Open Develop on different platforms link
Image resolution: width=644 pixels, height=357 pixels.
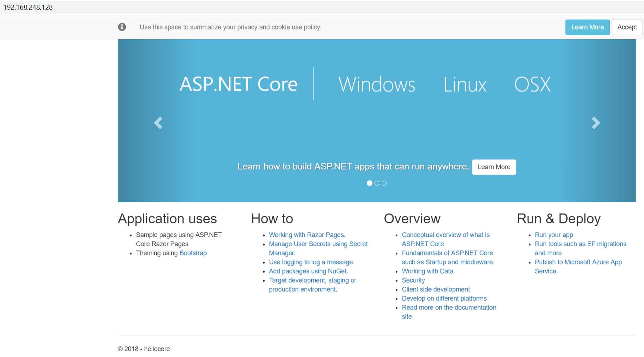pos(444,299)
